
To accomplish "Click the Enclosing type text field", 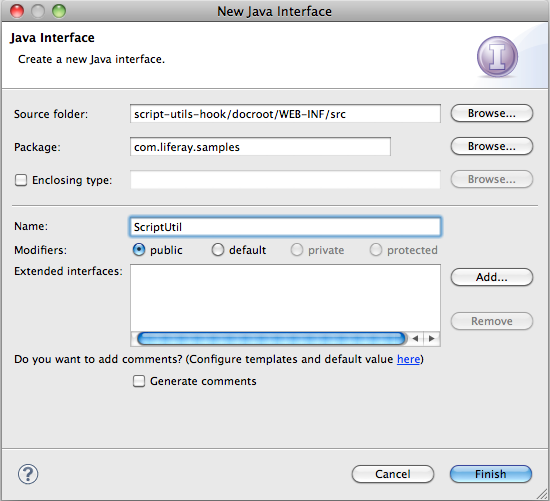I will click(x=285, y=180).
